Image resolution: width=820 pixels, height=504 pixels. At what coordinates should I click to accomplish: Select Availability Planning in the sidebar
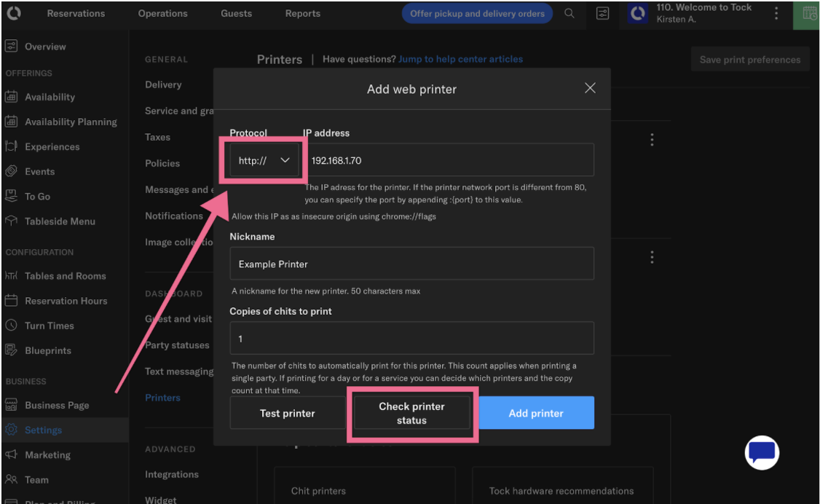click(x=71, y=122)
